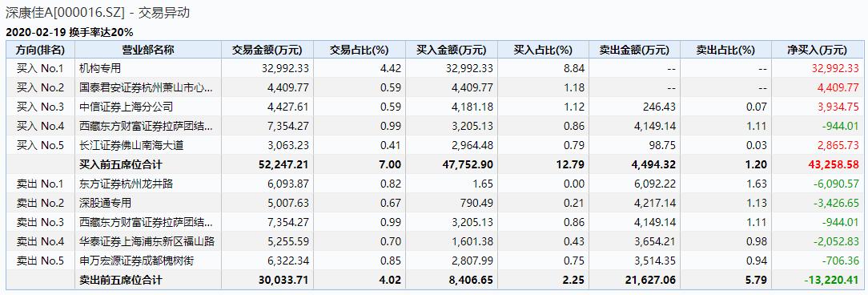Select the 卖出 No.3 rank cell
This screenshot has width=868, height=295.
click(x=40, y=222)
